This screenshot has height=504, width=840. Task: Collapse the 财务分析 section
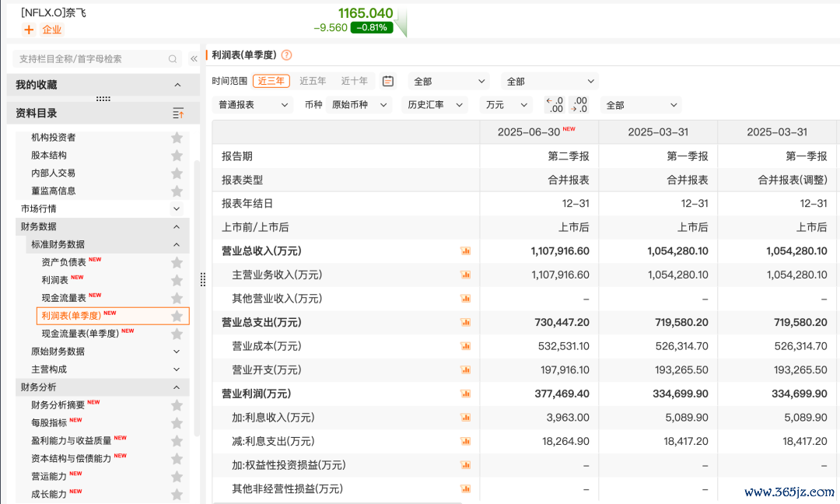pyautogui.click(x=177, y=387)
